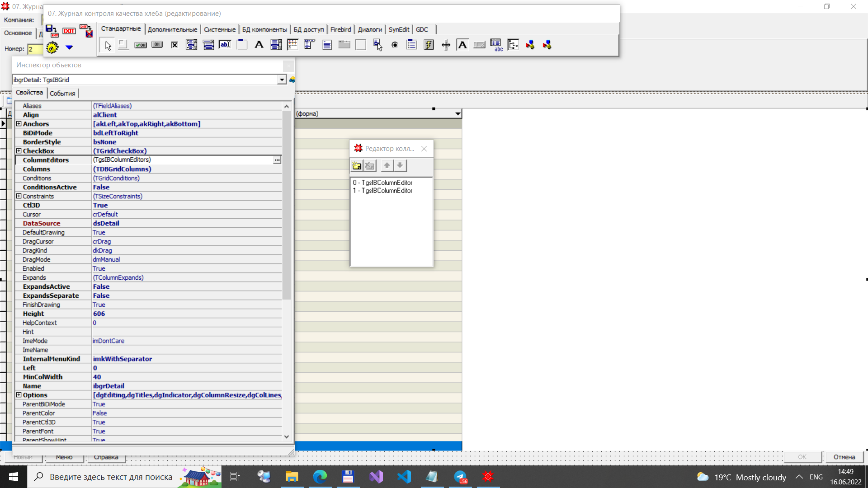This screenshot has height=488, width=868.
Task: Open the ibgrDetail object selector dropdown
Action: coord(282,80)
